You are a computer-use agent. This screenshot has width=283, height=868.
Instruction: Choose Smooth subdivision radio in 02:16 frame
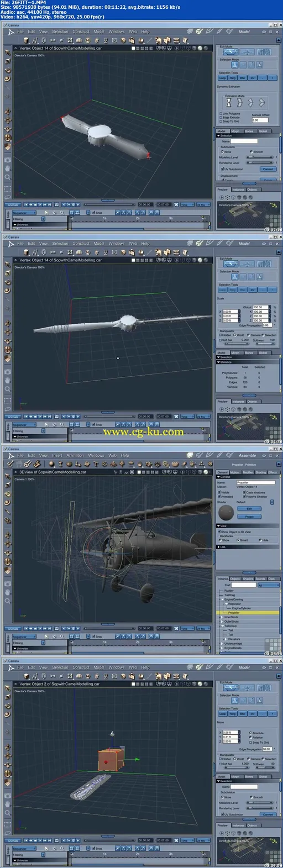[x=251, y=152]
